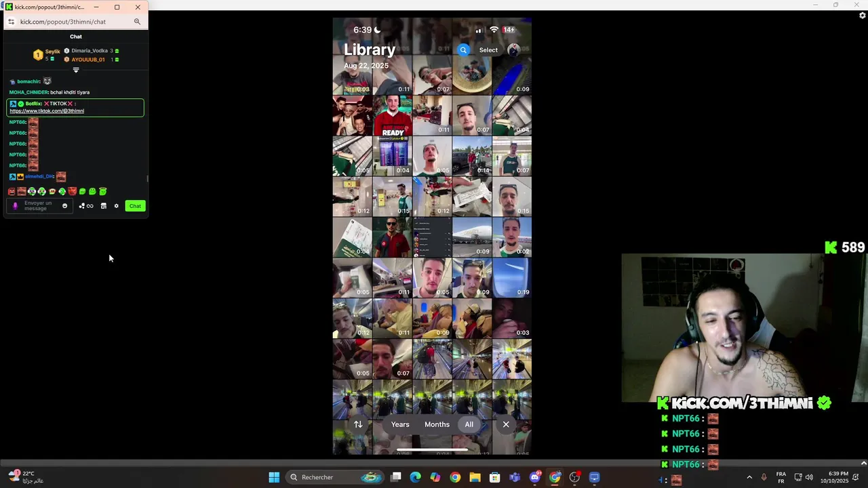Open the settings gear at screen top right

tap(863, 16)
